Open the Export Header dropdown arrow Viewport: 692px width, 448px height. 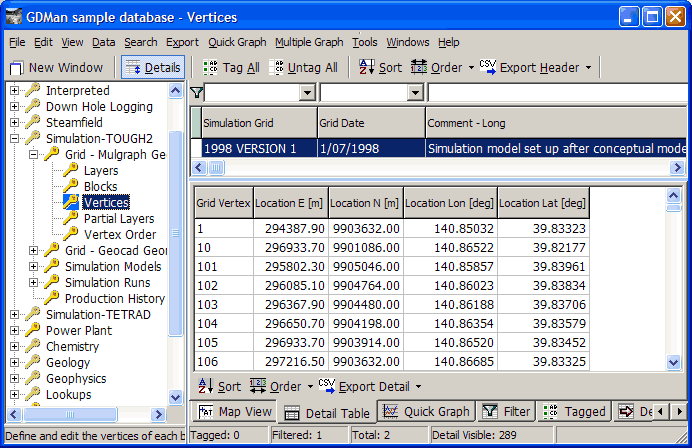(588, 68)
